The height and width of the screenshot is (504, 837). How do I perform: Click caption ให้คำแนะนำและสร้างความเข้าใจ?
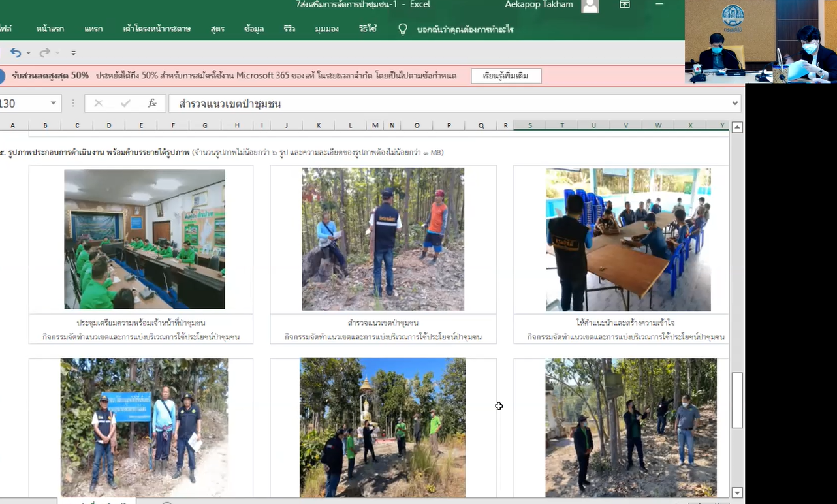625,323
